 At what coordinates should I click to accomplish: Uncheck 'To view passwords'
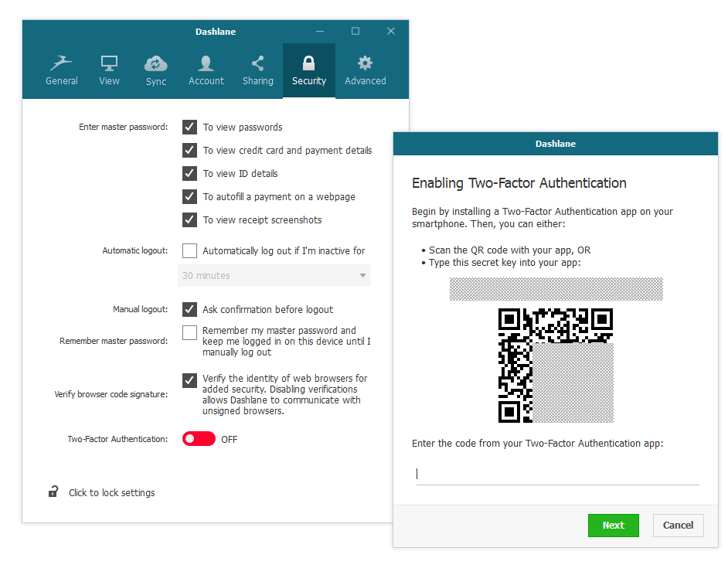(189, 127)
